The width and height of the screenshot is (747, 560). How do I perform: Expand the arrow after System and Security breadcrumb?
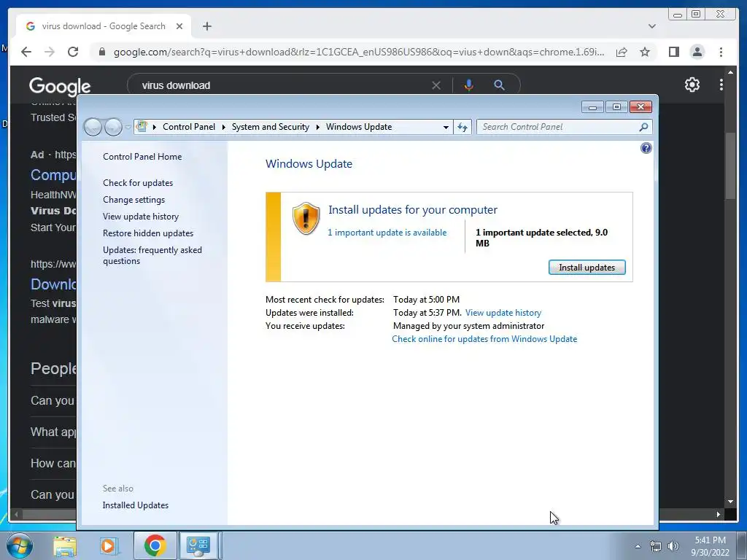tap(318, 127)
